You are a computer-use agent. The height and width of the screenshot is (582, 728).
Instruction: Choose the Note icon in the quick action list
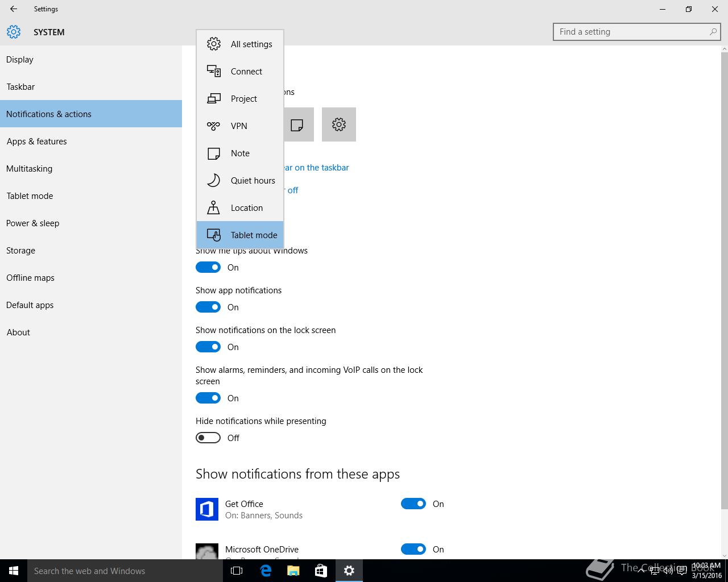pyautogui.click(x=214, y=153)
